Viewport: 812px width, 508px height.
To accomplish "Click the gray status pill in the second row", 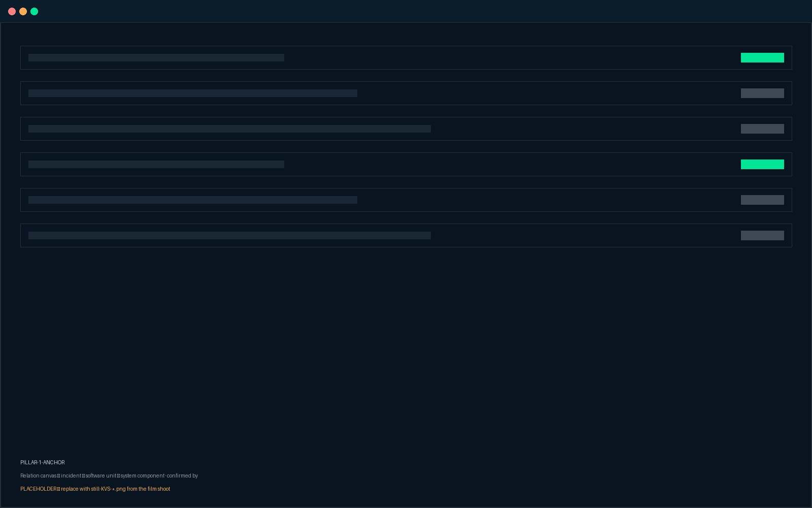I will click(762, 93).
